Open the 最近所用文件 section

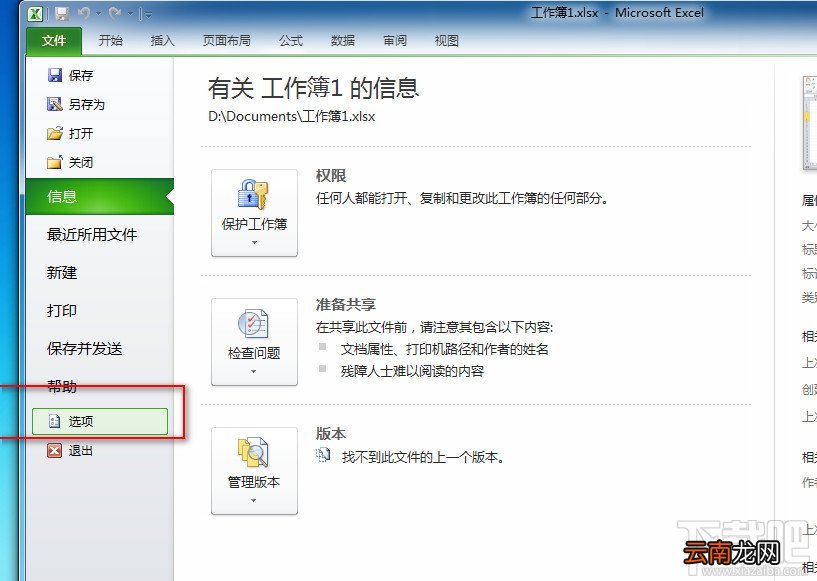coord(92,234)
